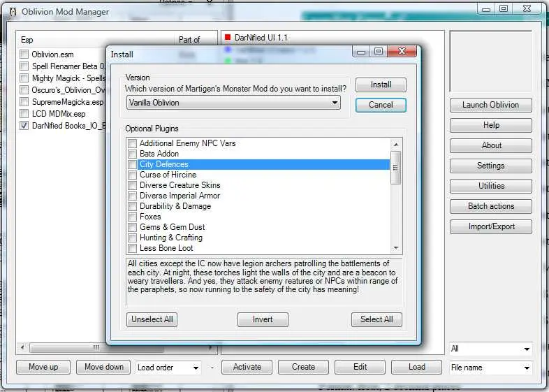
Task: Click the esp list scroll left arrow
Action: point(22,348)
